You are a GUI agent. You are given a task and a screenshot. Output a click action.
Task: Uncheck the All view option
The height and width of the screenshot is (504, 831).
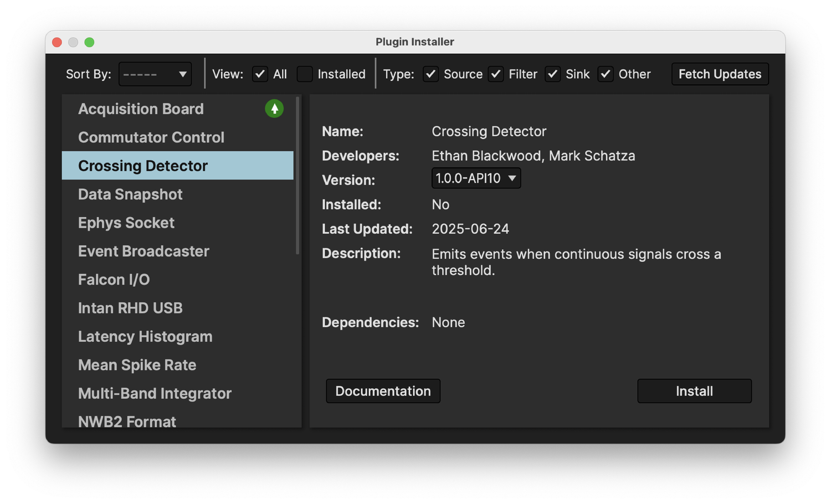(x=260, y=74)
